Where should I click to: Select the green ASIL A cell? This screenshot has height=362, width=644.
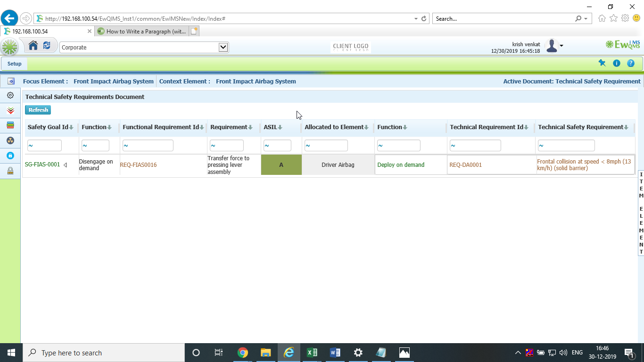click(281, 165)
